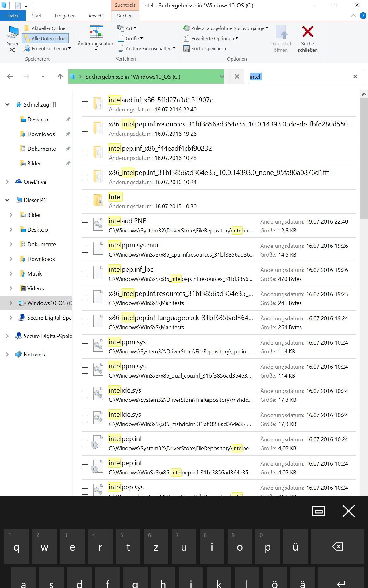The image size is (368, 588).
Task: Open the Art filter dropdown
Action: (x=127, y=28)
